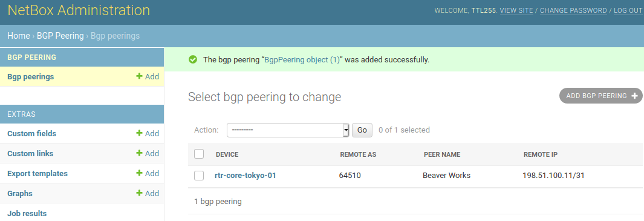Viewport: 644px width, 221px height.
Task: Open the BGP PEERING sidebar section header
Action: coord(31,57)
